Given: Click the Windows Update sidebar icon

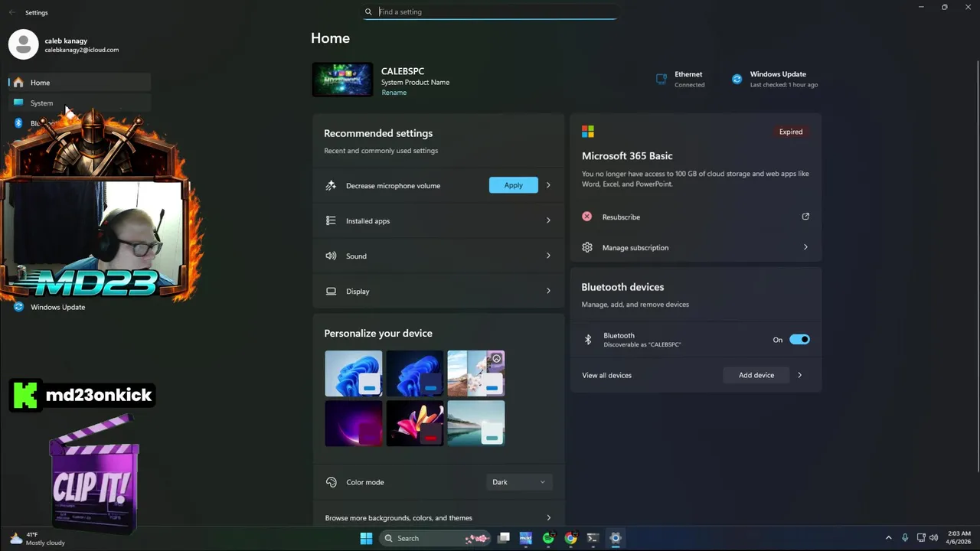Looking at the screenshot, I should (18, 307).
